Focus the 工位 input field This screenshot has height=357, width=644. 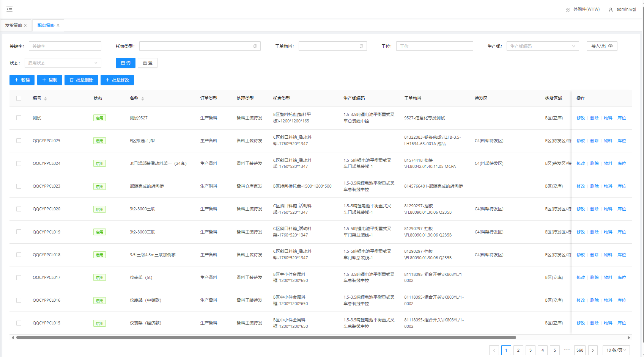435,46
